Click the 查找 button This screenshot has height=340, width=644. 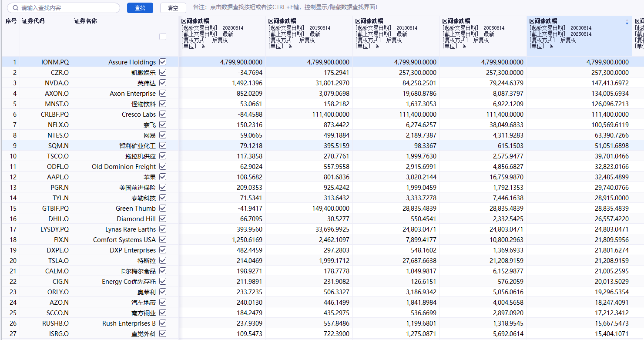pyautogui.click(x=140, y=8)
